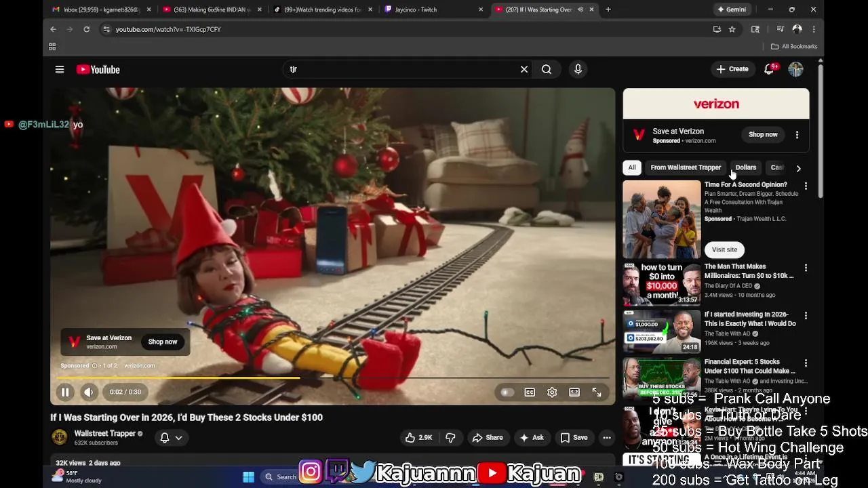Open YouTube notifications bell

(769, 69)
